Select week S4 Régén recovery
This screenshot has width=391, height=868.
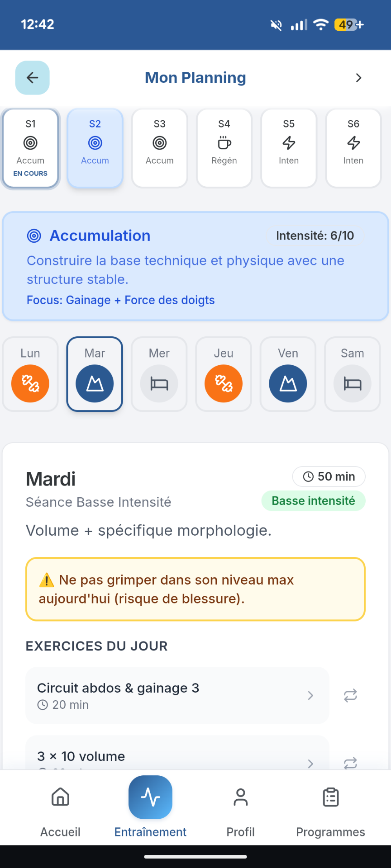(x=224, y=148)
